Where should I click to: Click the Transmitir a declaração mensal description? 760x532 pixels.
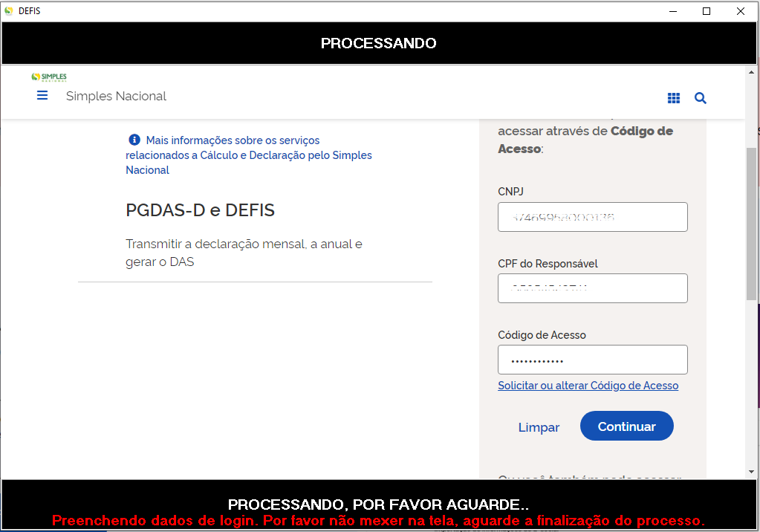pos(244,253)
